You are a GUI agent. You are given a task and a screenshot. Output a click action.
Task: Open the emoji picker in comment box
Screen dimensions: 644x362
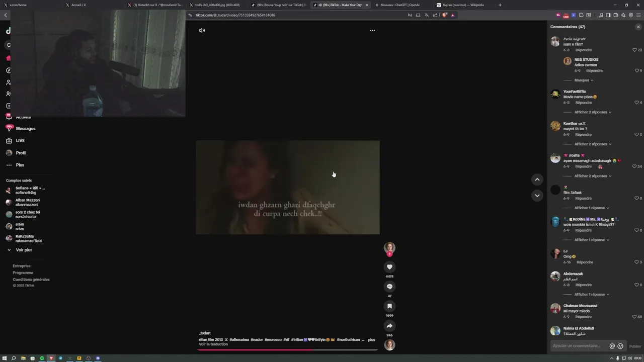(x=620, y=346)
